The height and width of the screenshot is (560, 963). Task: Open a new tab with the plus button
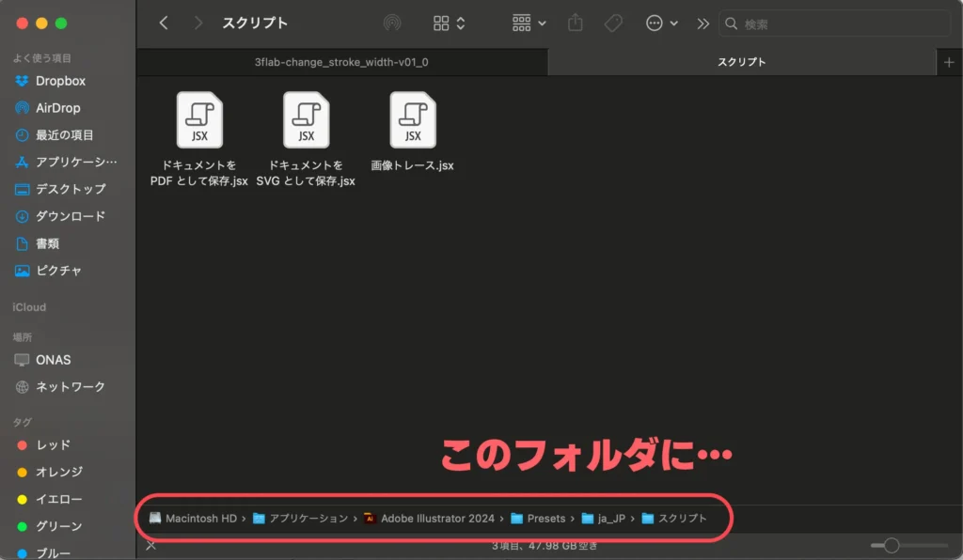(x=950, y=61)
